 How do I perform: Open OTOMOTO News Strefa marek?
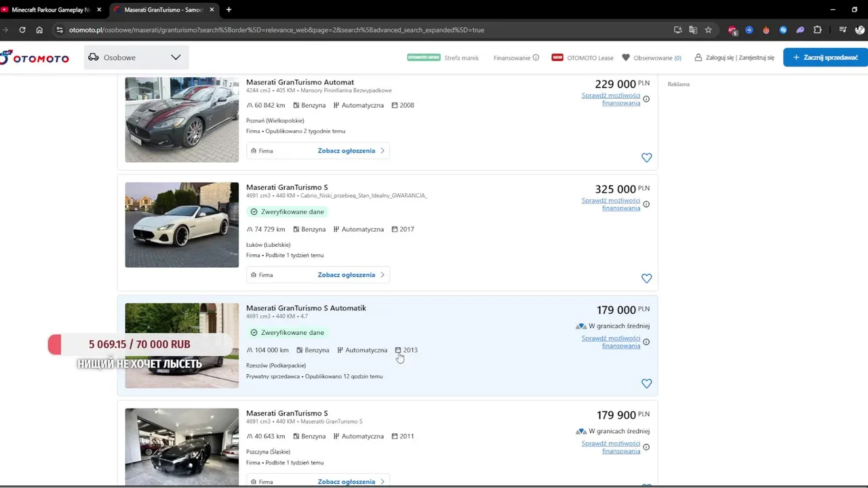coord(443,58)
